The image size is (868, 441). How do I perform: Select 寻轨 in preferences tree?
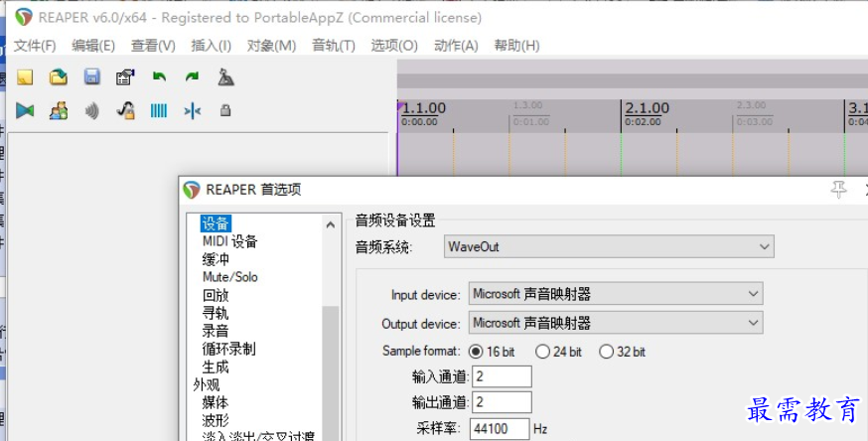click(216, 313)
